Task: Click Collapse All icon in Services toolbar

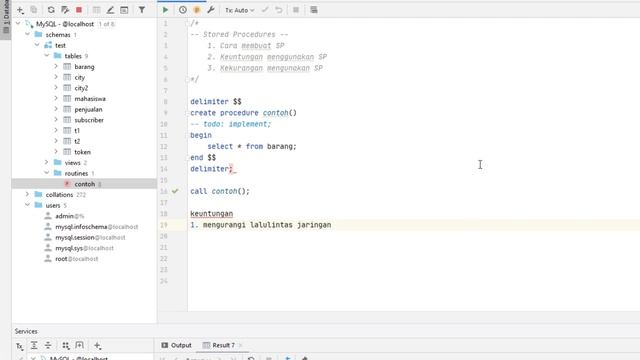Action: [x=48, y=346]
